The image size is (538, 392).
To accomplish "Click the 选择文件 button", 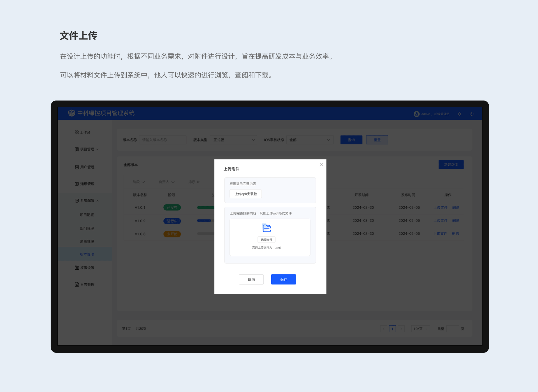I will pyautogui.click(x=266, y=240).
